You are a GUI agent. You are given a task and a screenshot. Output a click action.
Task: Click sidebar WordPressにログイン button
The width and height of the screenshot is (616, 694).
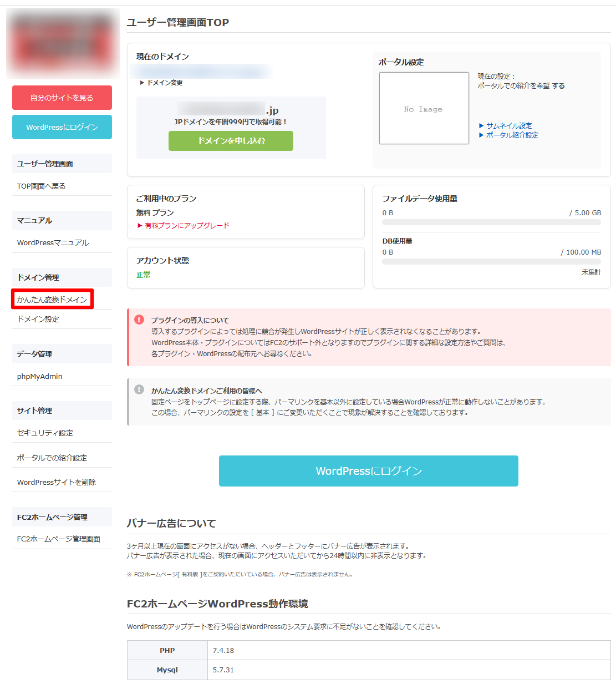point(62,127)
